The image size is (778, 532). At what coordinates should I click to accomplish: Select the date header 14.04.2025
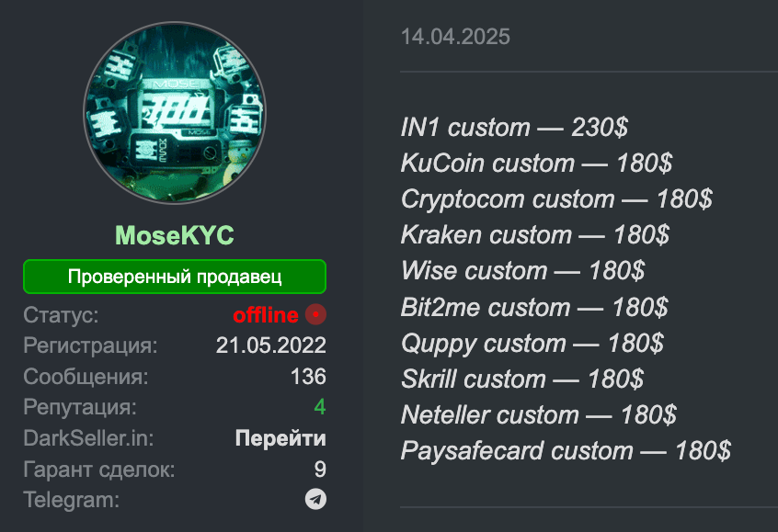click(x=454, y=37)
